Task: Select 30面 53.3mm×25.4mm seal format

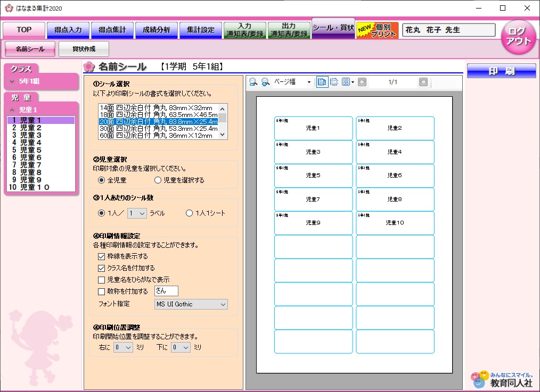Action: click(x=158, y=128)
